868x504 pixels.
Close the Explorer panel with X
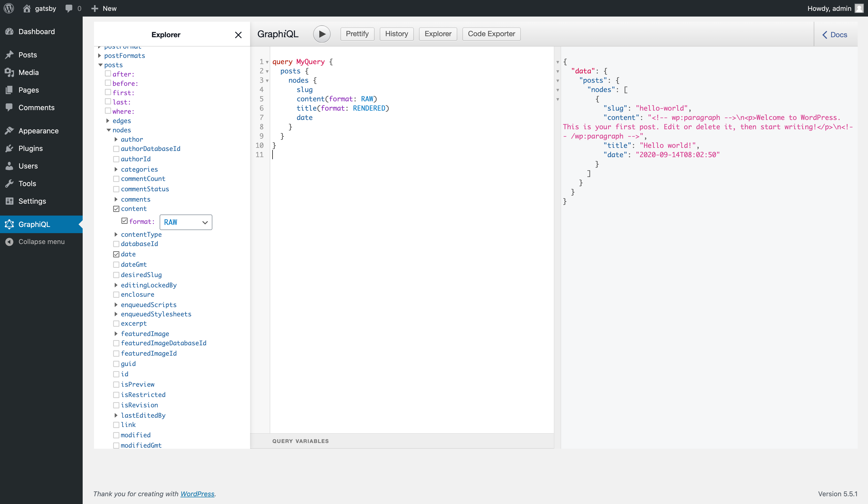[238, 35]
